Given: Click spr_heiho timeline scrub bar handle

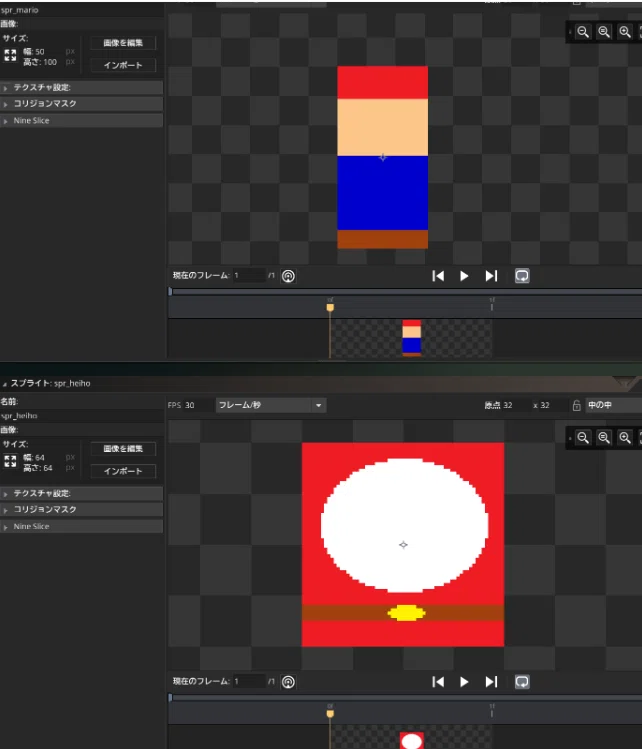Looking at the screenshot, I should [170, 697].
